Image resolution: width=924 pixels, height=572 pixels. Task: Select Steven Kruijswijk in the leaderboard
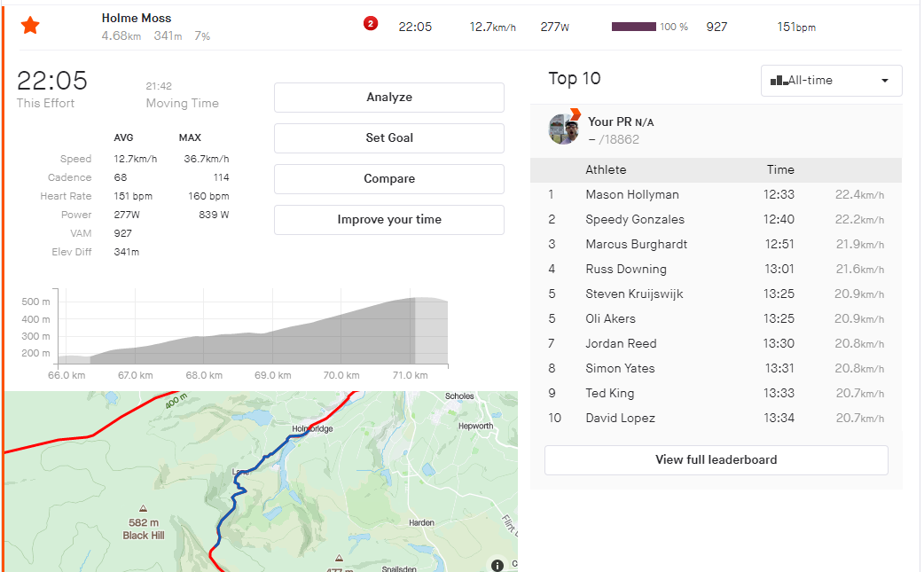click(x=634, y=294)
